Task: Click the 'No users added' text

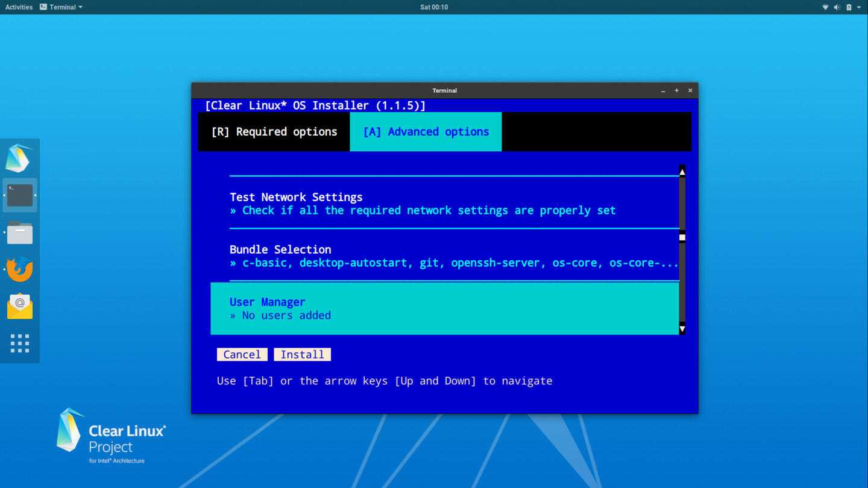Action: click(x=286, y=315)
